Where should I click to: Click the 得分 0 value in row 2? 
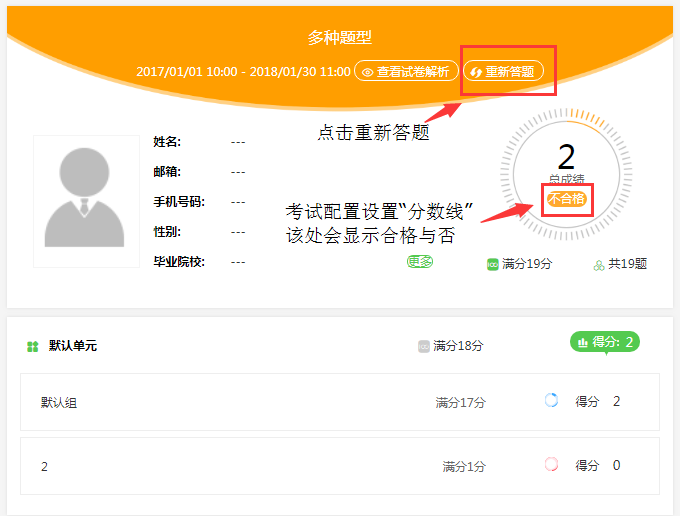tap(598, 465)
